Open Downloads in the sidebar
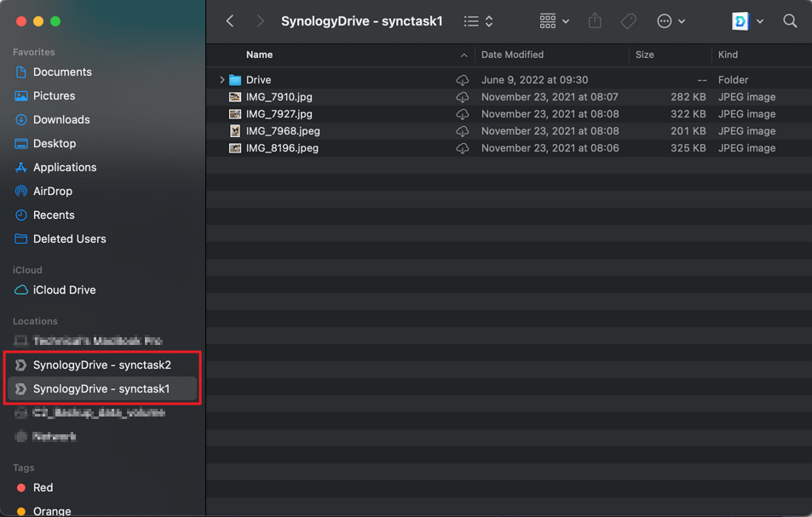Viewport: 812px width, 517px height. 61,119
